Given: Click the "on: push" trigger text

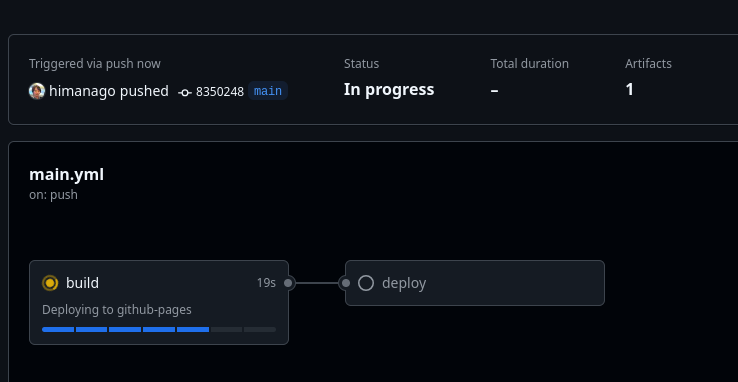Looking at the screenshot, I should [53, 195].
